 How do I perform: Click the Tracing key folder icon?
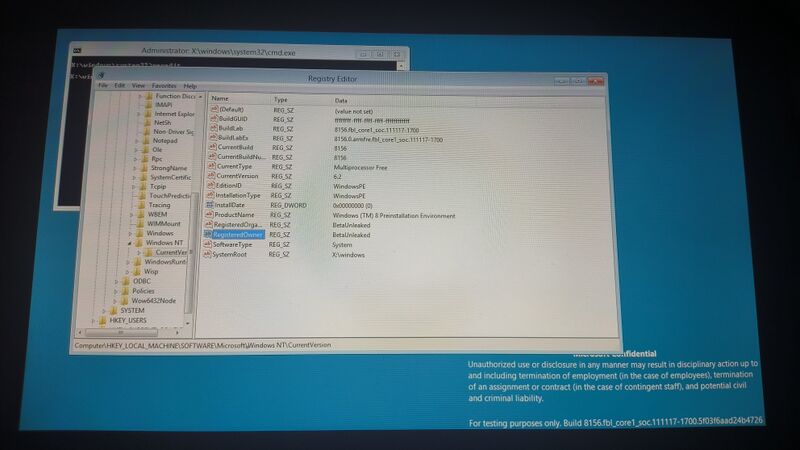click(x=142, y=205)
